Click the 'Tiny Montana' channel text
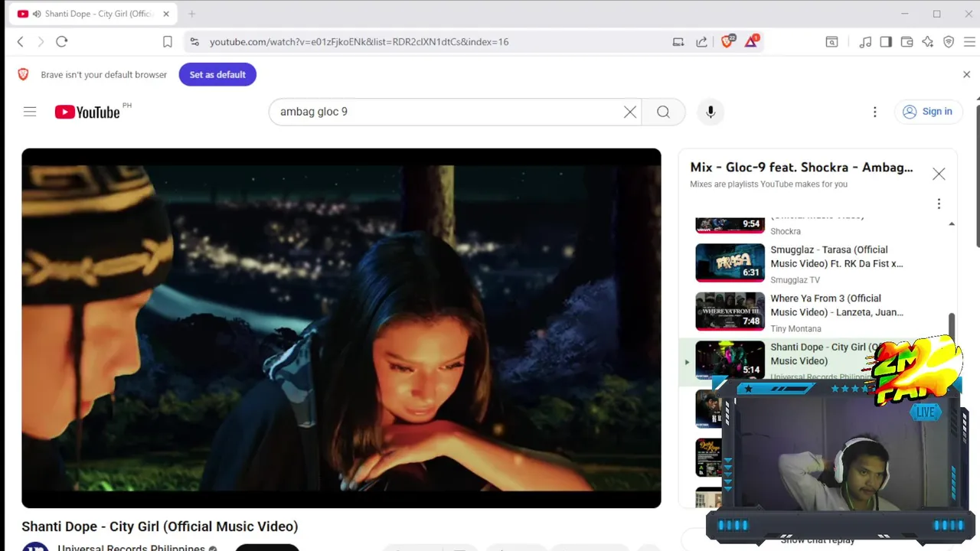The width and height of the screenshot is (980, 551). pos(795,329)
